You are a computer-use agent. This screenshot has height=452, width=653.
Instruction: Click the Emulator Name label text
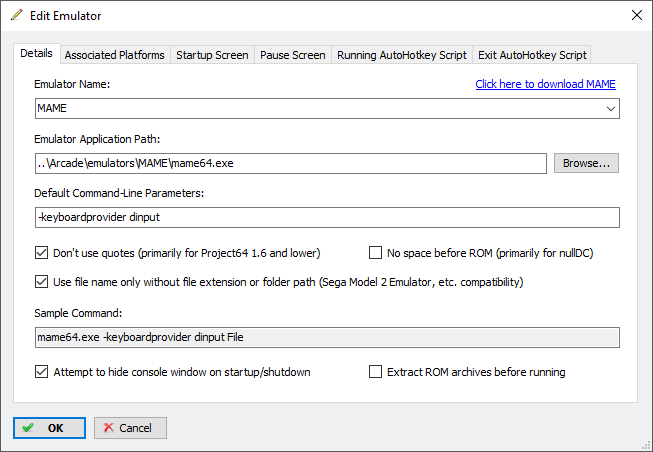pos(72,84)
